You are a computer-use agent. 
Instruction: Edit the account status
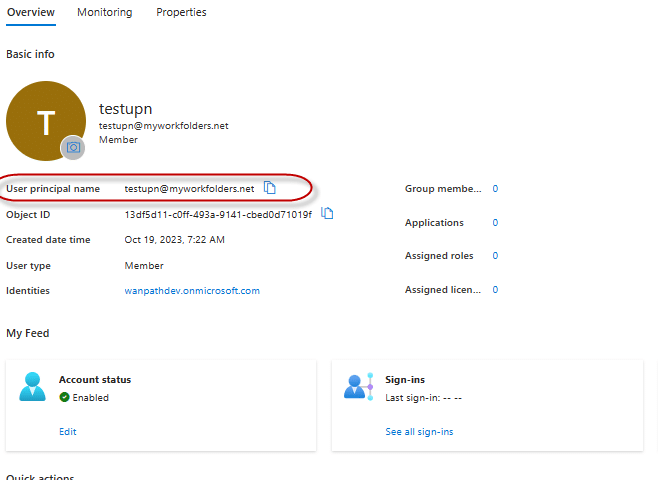(67, 432)
